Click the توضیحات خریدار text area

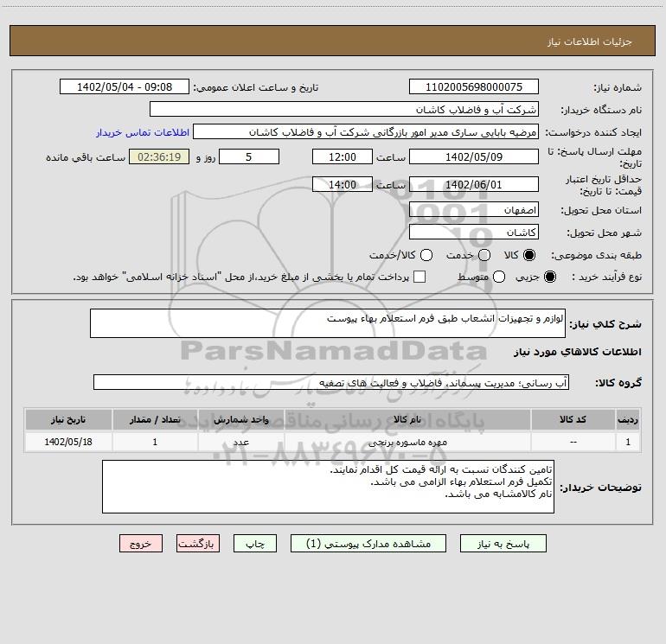[x=328, y=487]
